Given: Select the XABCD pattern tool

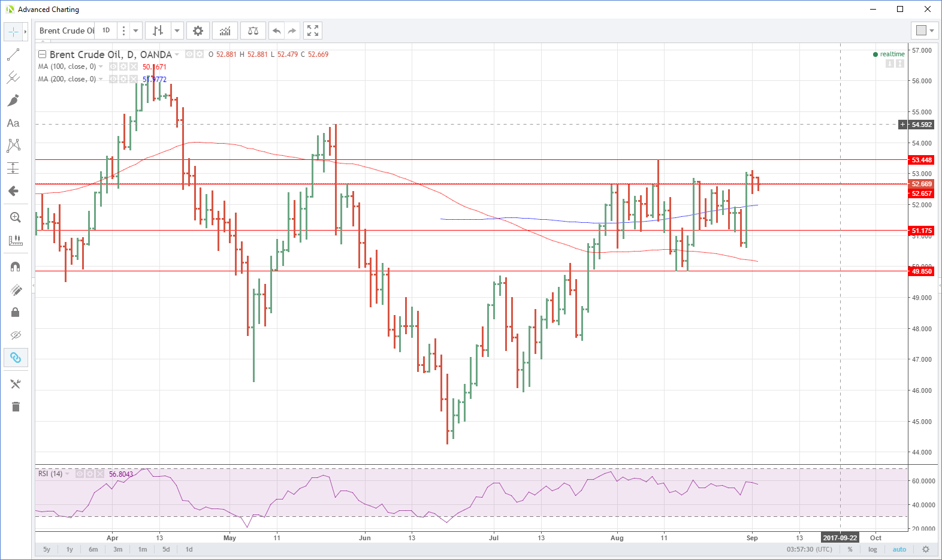Looking at the screenshot, I should [13, 146].
